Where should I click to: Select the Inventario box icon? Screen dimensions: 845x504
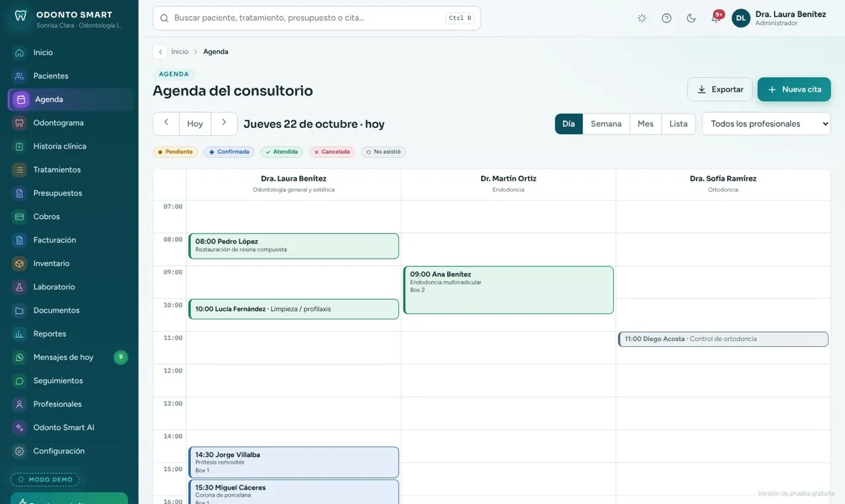pos(20,263)
